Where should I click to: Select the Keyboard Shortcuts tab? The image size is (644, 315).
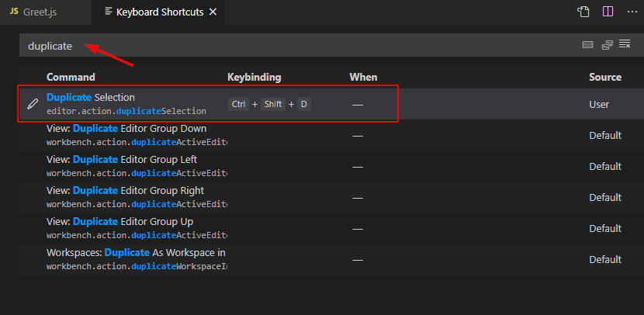point(159,12)
